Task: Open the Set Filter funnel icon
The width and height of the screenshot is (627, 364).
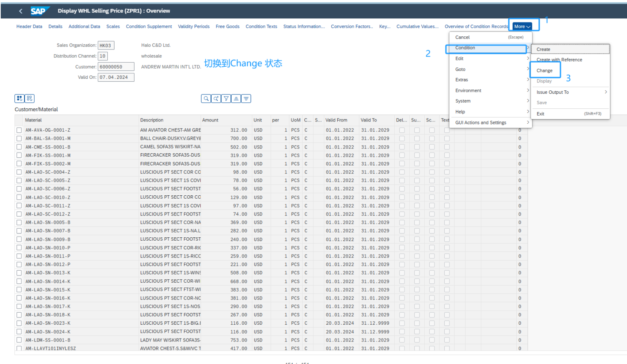Action: click(226, 99)
